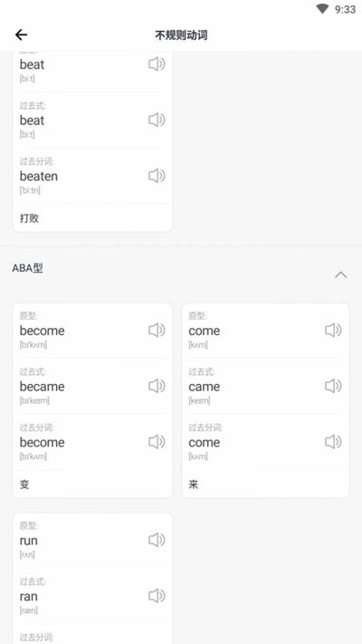The height and width of the screenshot is (644, 362).
Task: Select the 打败 meaning row
Action: pyautogui.click(x=92, y=217)
